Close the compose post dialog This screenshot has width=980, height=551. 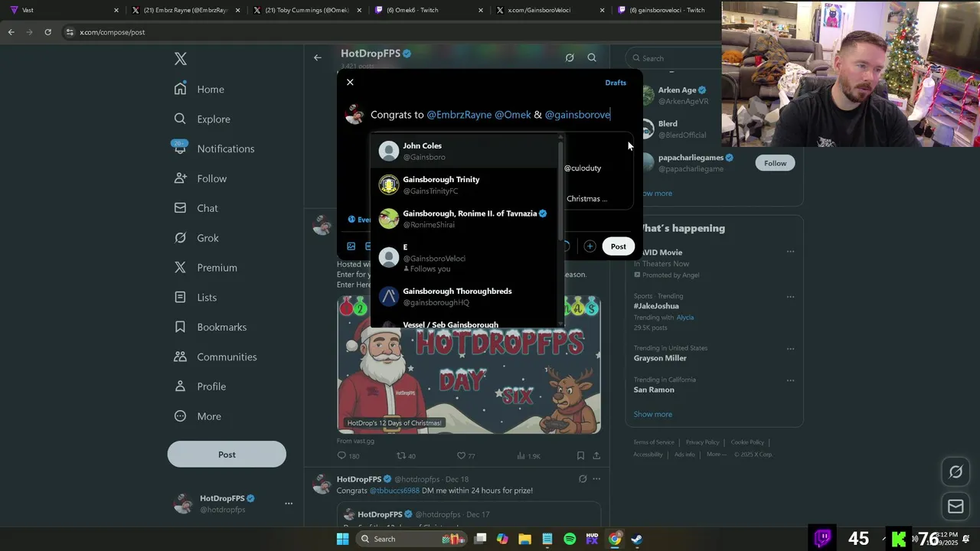[x=350, y=82]
